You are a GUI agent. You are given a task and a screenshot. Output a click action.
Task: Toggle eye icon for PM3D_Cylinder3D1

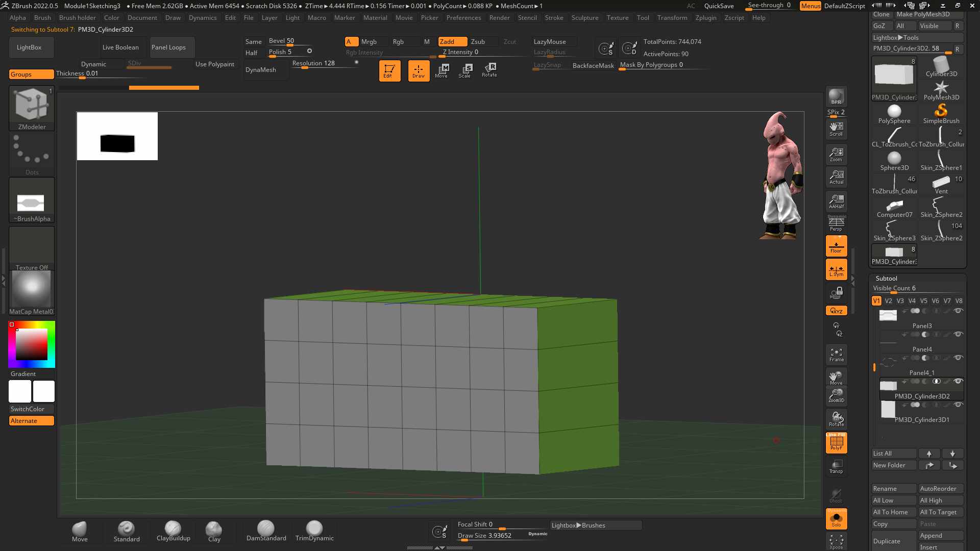pyautogui.click(x=959, y=405)
